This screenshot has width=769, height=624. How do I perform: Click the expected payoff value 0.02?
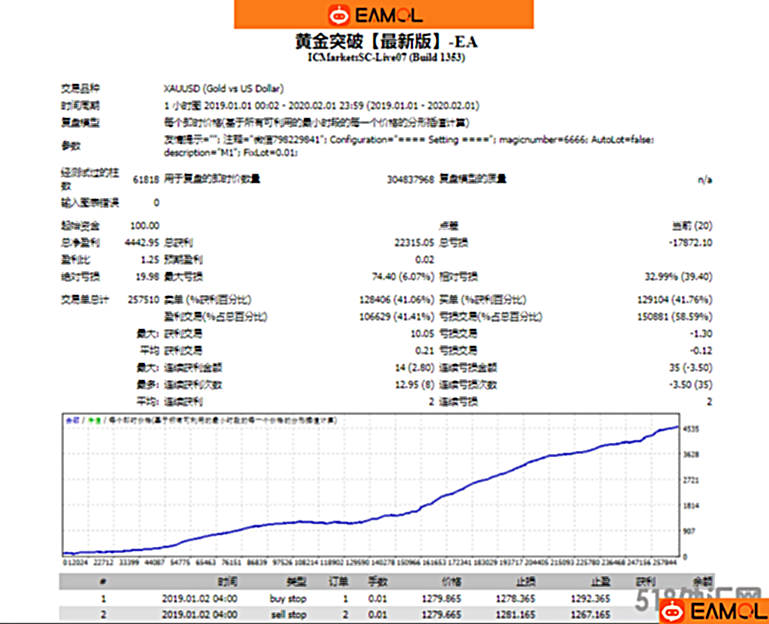pyautogui.click(x=425, y=260)
